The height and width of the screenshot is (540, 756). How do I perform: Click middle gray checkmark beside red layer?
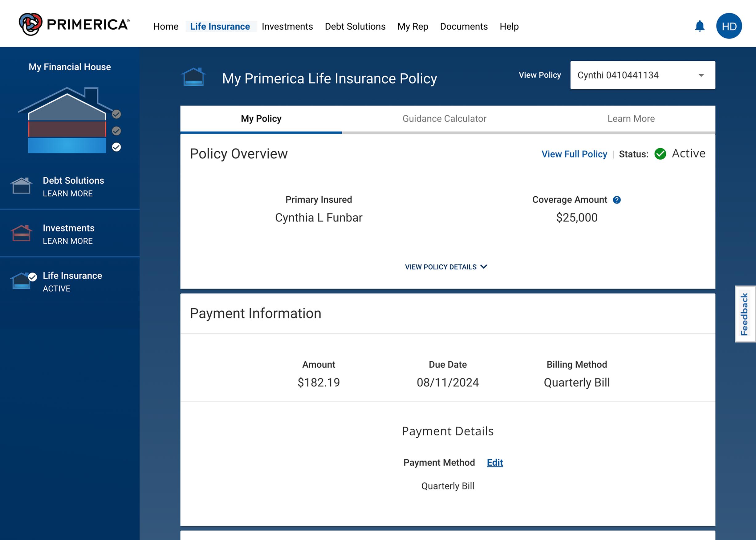tap(116, 131)
